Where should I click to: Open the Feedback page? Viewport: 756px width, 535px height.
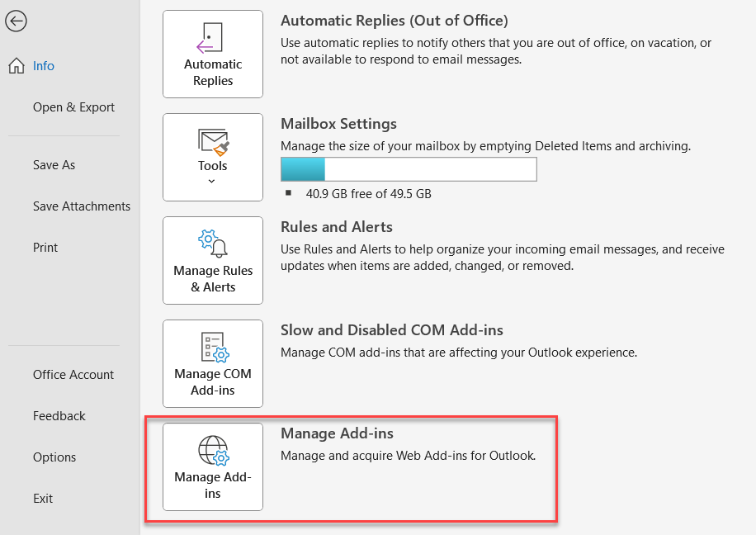point(59,416)
